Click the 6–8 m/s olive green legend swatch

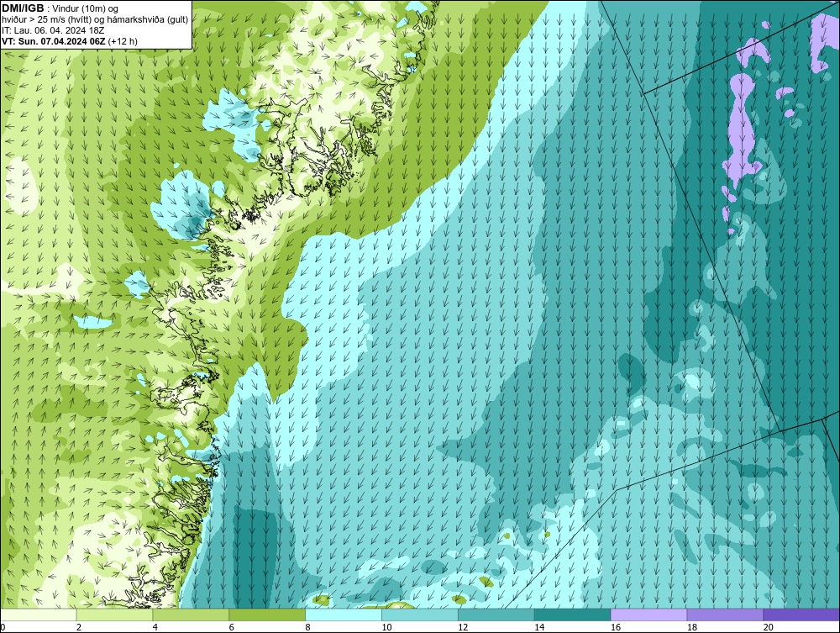(267, 615)
